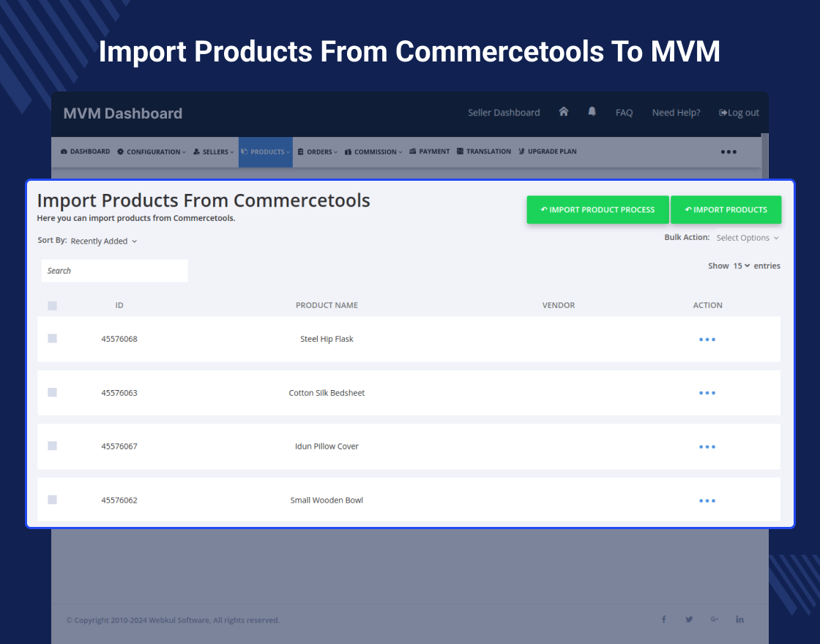Click the Idun Pillow Cover product name

point(327,446)
